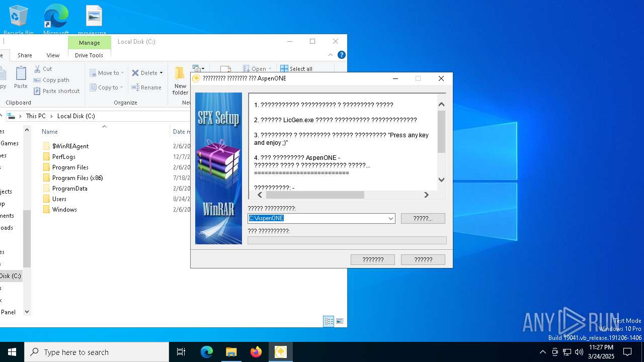Open the Share ribbon tab
Viewport: 644px width, 362px height.
pos(25,55)
